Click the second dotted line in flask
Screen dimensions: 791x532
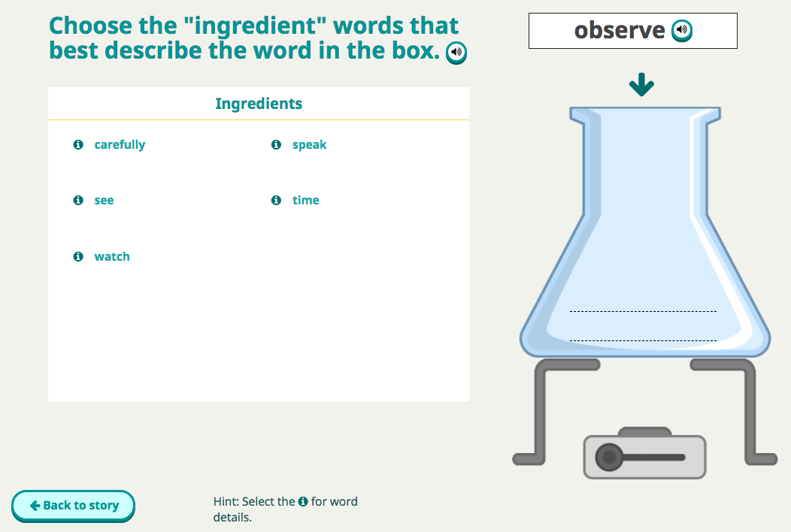click(643, 340)
